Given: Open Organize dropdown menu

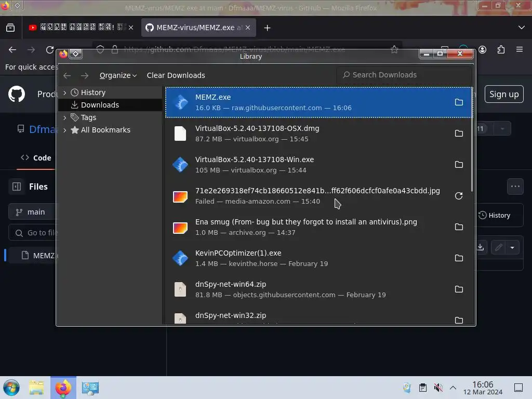Looking at the screenshot, I should (118, 75).
